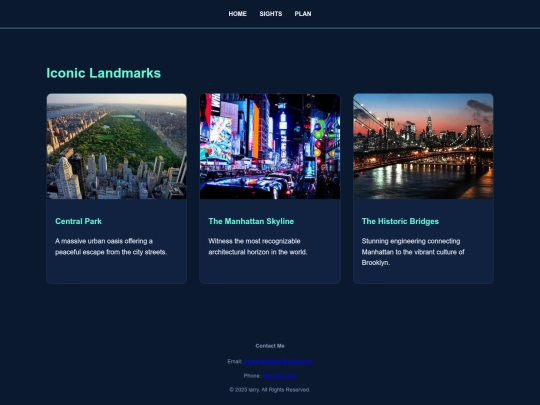Open the HOME navigation link

[x=237, y=14]
